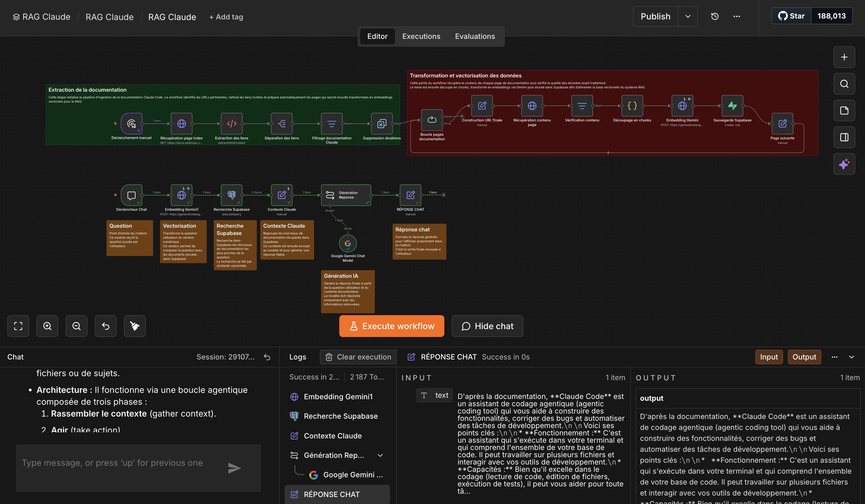Screen dimensions: 865x504
Task: Open the Déclencheur Chat trigger node
Action: pos(132,195)
